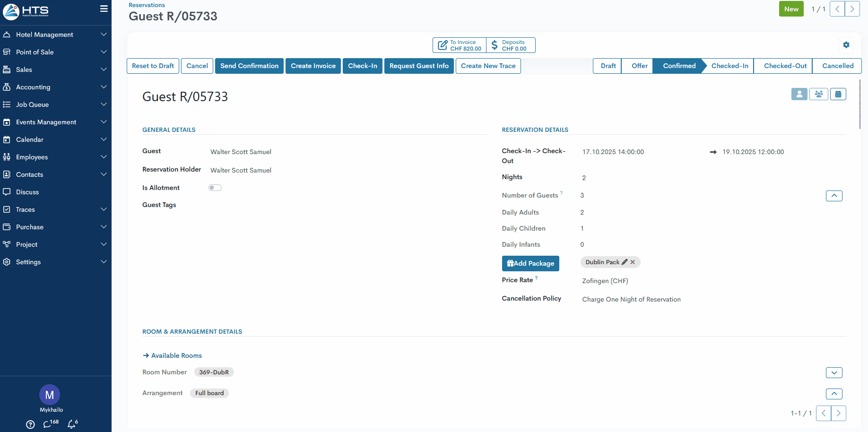Open the guest group icon button

[818, 94]
